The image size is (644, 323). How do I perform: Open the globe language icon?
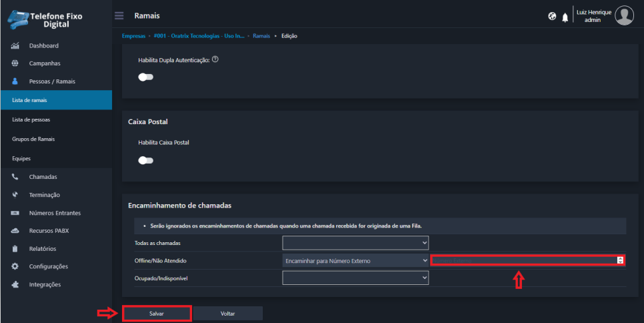point(552,16)
